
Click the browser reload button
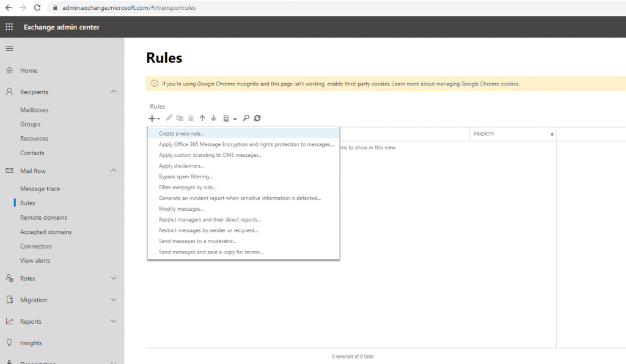[37, 7]
